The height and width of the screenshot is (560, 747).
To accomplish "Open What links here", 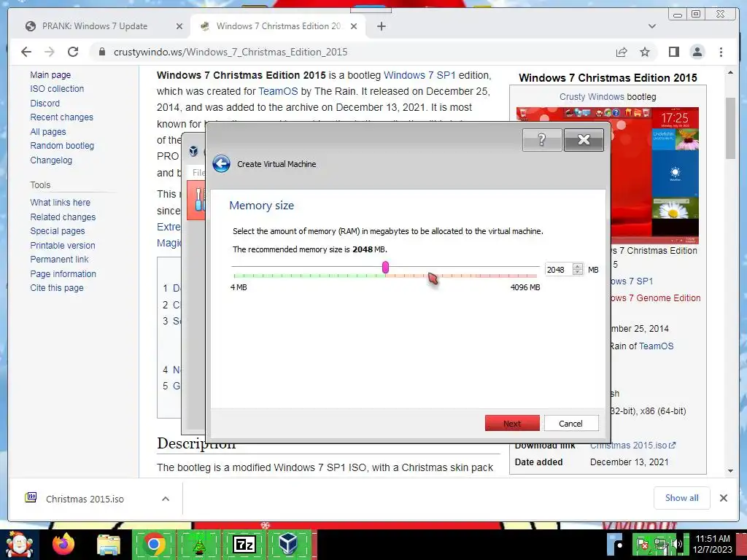I will click(60, 203).
